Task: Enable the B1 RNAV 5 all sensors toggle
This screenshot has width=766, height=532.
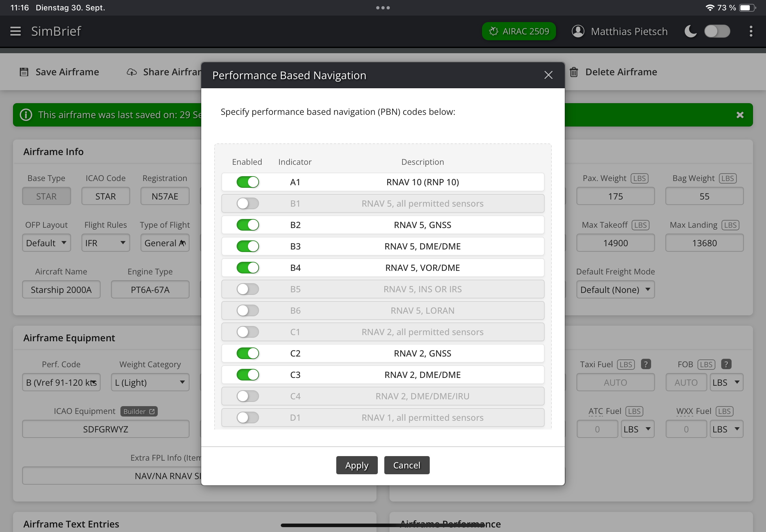Action: click(247, 204)
